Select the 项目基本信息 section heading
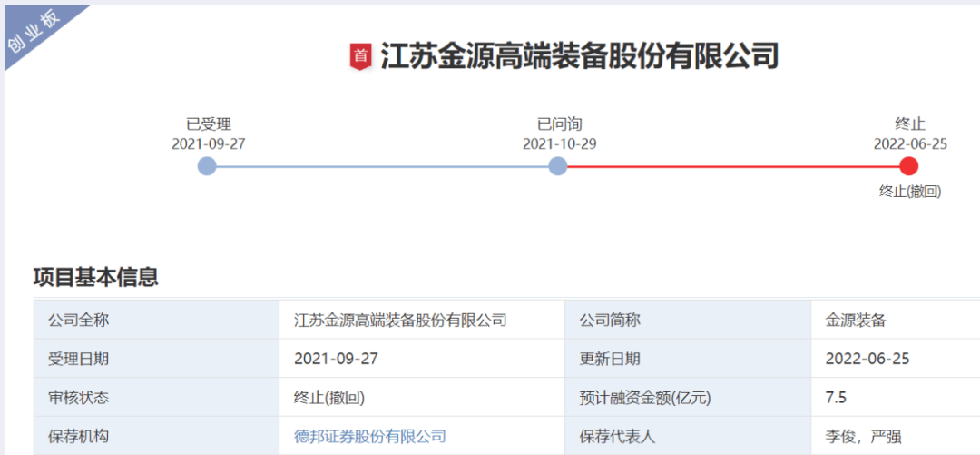The width and height of the screenshot is (980, 455). (x=96, y=277)
